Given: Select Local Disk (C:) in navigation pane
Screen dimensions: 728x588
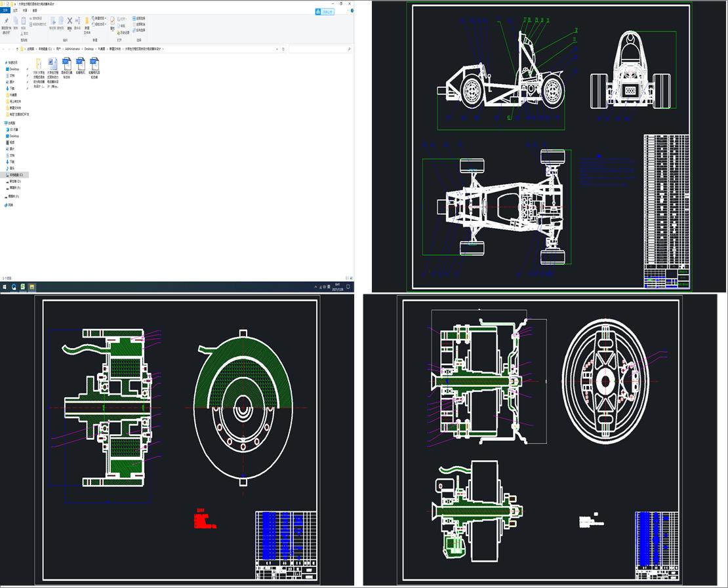Looking at the screenshot, I should point(16,175).
